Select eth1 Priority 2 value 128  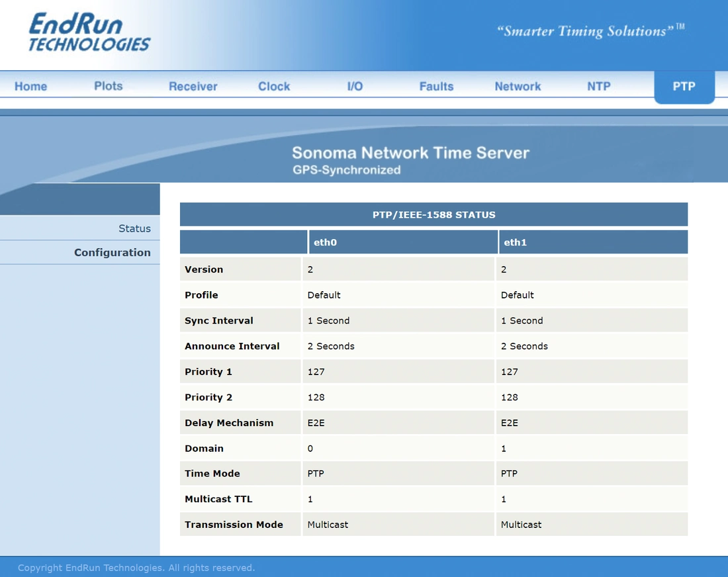pos(510,397)
